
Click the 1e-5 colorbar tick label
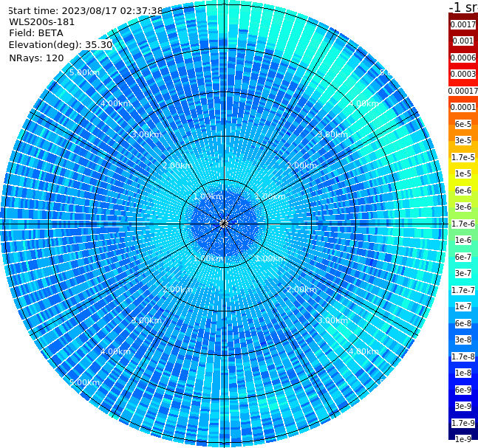[x=463, y=173]
